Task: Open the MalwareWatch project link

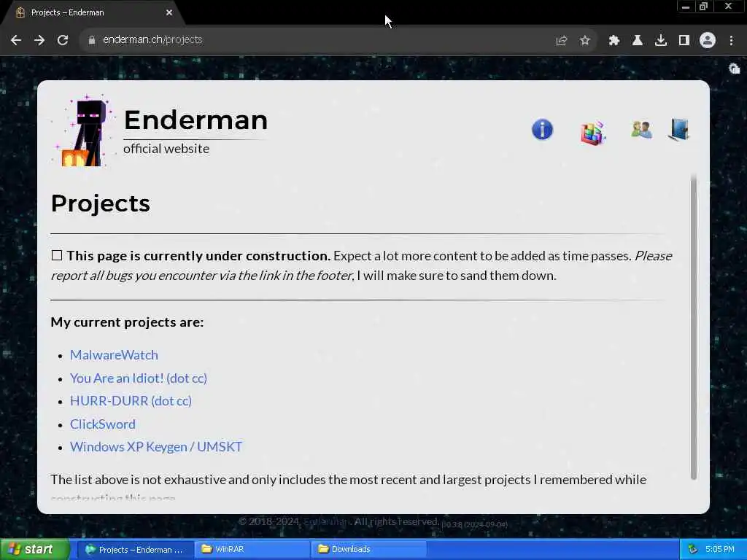Action: pos(114,355)
